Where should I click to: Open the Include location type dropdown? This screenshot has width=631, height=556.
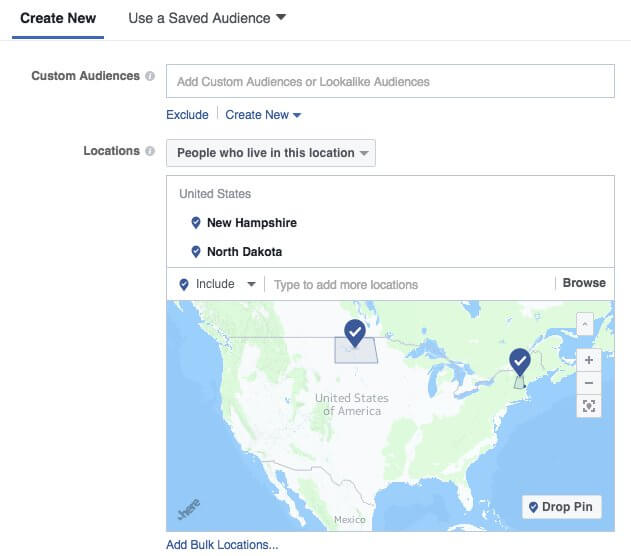click(217, 284)
